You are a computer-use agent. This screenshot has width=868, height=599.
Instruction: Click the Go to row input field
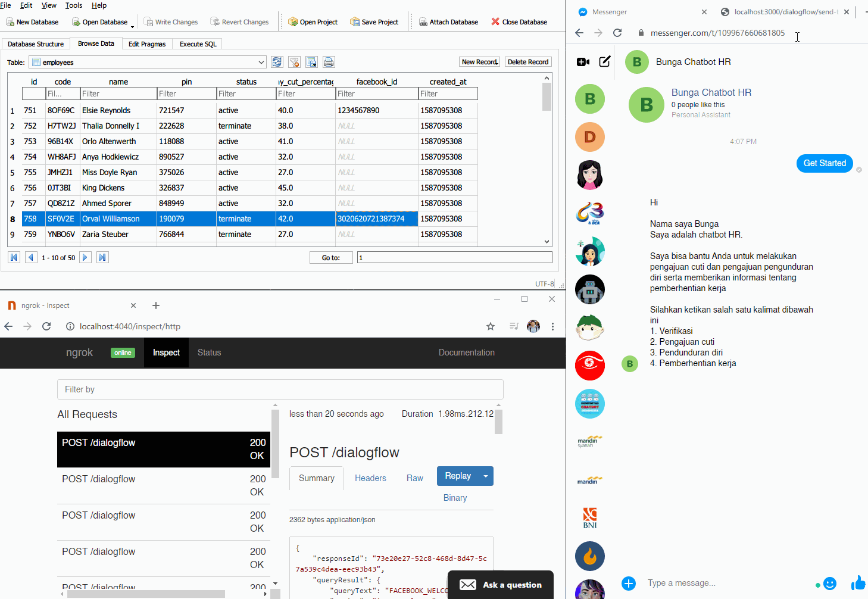click(454, 257)
